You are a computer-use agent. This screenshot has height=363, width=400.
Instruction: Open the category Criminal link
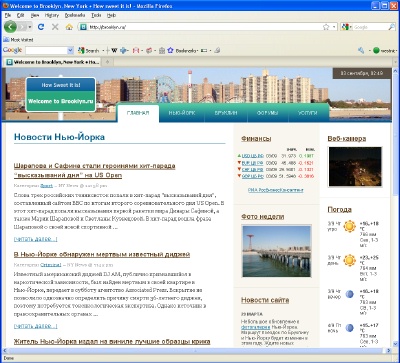point(51,265)
